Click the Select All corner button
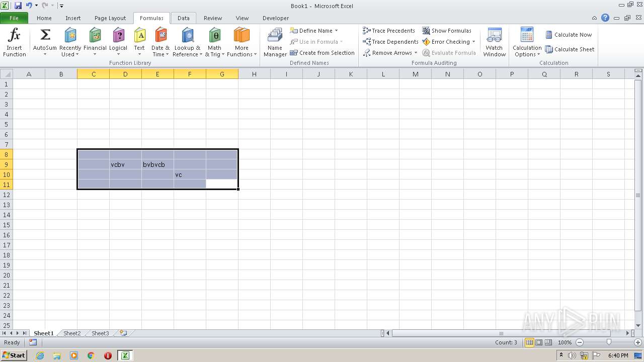 tap(6, 74)
